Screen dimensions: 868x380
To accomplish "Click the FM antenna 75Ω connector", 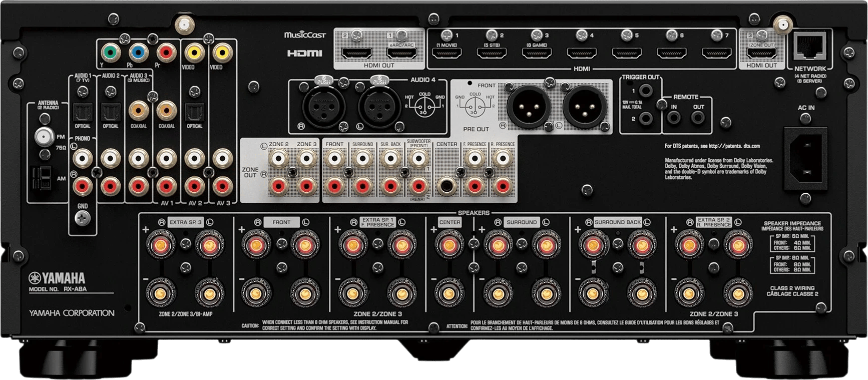I will click(44, 136).
